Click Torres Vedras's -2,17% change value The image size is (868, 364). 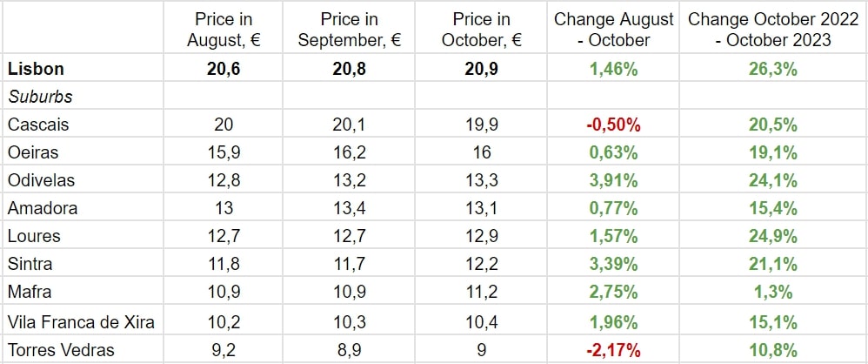[614, 350]
